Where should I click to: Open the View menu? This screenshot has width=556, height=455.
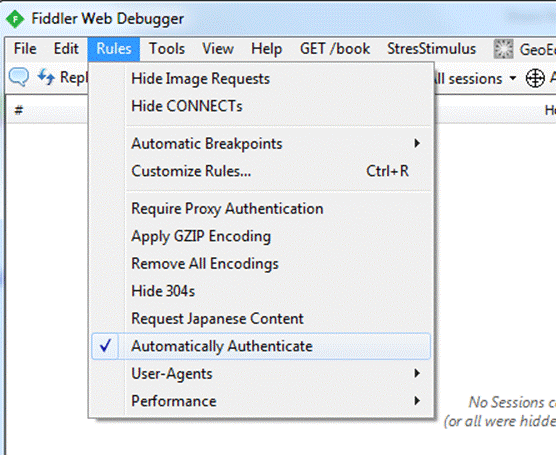pyautogui.click(x=218, y=49)
